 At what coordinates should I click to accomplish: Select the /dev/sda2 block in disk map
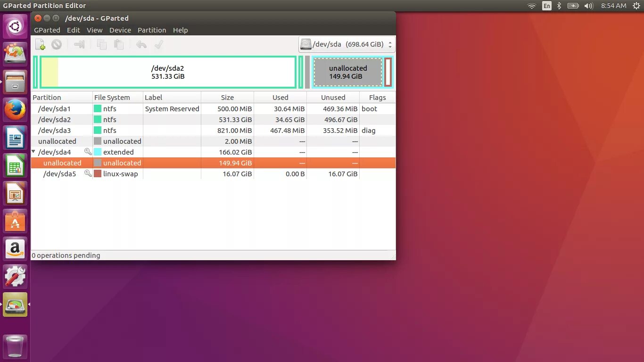point(168,72)
